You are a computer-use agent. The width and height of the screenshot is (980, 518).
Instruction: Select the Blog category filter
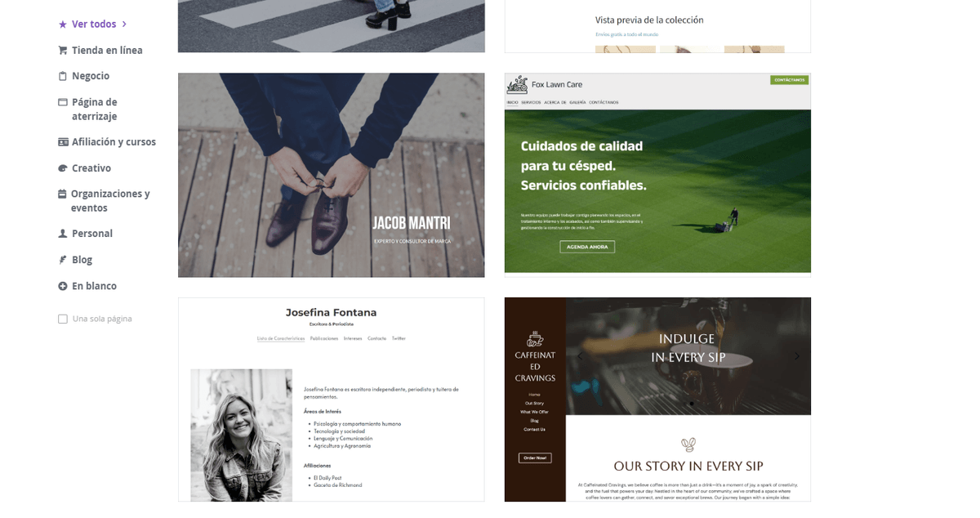pos(82,260)
